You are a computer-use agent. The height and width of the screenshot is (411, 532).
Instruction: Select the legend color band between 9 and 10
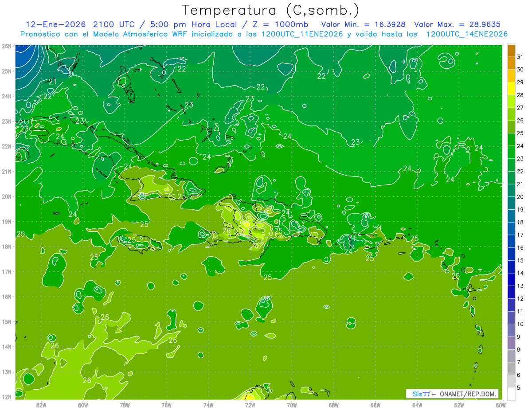coord(511,330)
